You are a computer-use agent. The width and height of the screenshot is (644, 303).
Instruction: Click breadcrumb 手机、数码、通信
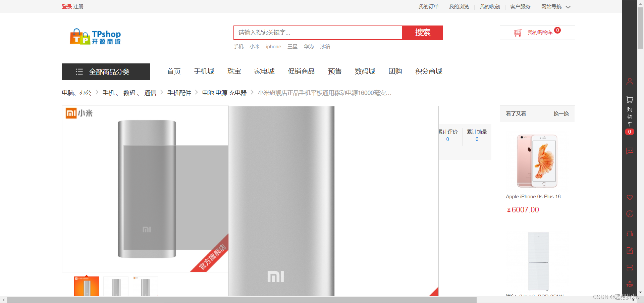[x=129, y=93]
